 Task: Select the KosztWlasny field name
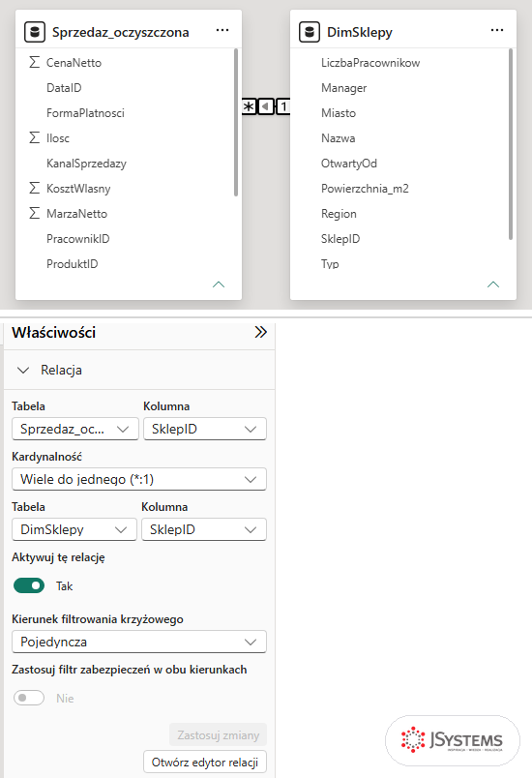(x=78, y=189)
